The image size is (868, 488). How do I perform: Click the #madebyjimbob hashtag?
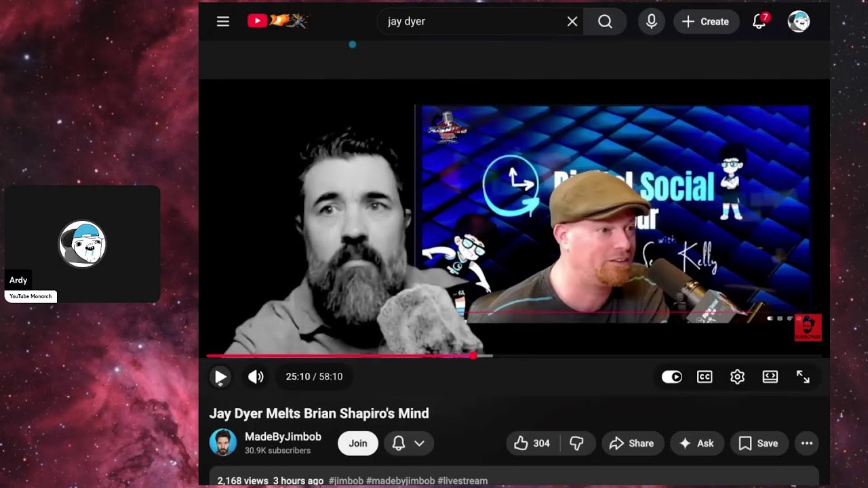(400, 481)
